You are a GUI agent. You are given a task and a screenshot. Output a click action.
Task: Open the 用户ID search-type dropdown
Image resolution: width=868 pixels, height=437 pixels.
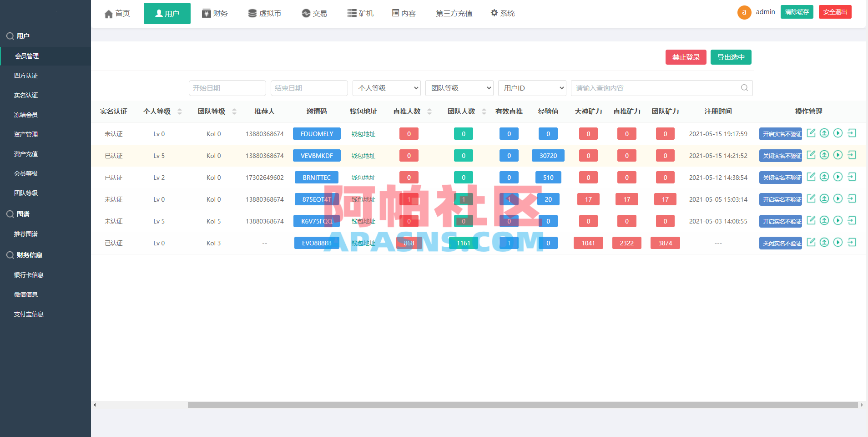[532, 88]
